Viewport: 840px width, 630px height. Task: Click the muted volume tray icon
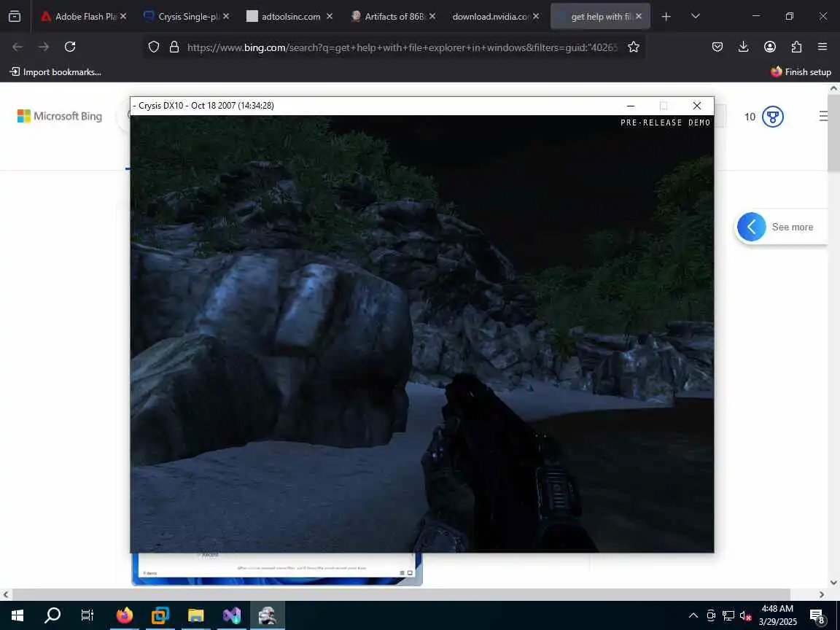[745, 615]
